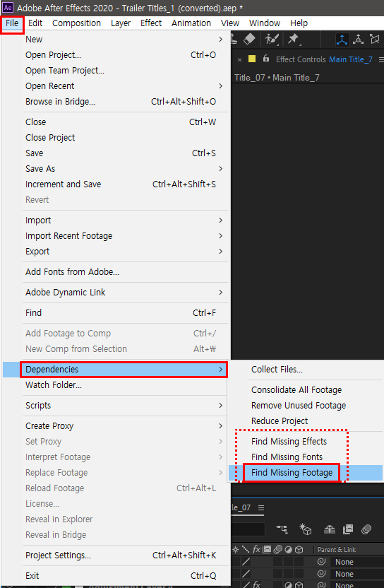Viewport: 384px width, 588px height.
Task: Open the Composition menu
Action: [x=76, y=23]
